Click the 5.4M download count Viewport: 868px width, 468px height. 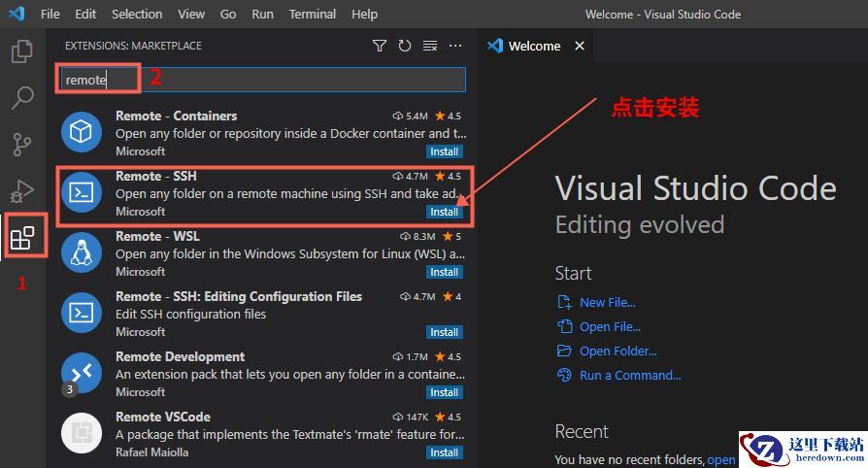tap(410, 117)
